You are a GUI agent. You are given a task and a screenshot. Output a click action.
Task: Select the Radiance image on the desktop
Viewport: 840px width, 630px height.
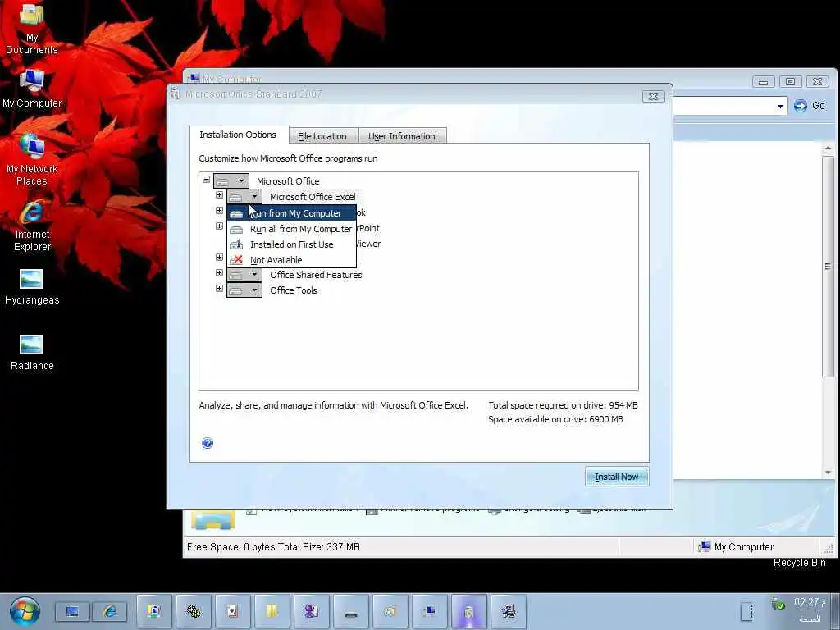coord(32,353)
